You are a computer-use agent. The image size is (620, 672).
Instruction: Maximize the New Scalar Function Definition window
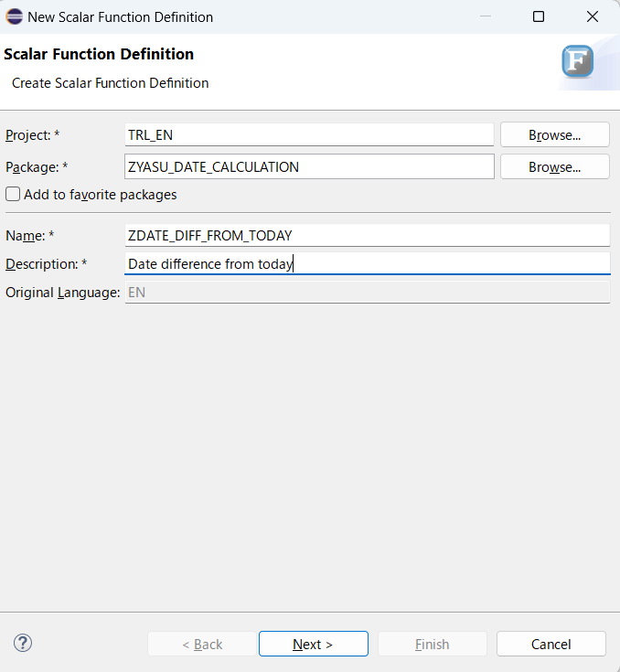click(539, 16)
